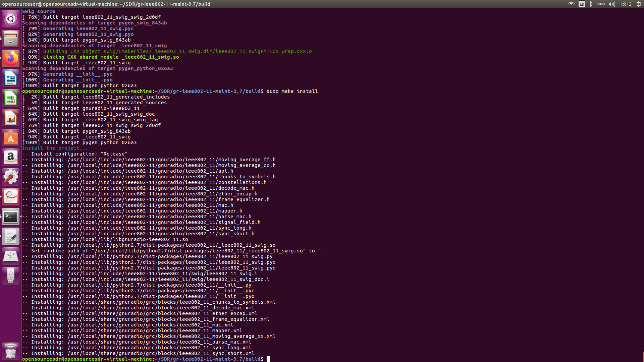This screenshot has height=362, width=644.
Task: Launch the Firefox web browser
Action: point(11,58)
